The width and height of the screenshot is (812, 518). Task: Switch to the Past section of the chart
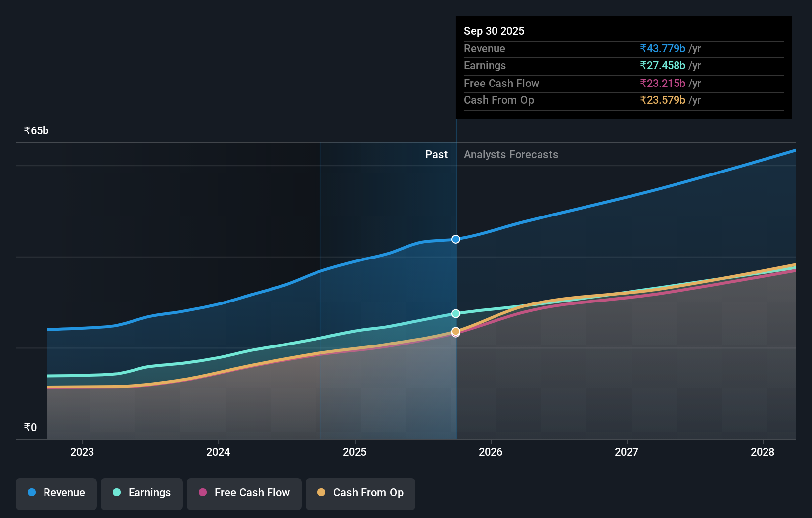point(436,154)
